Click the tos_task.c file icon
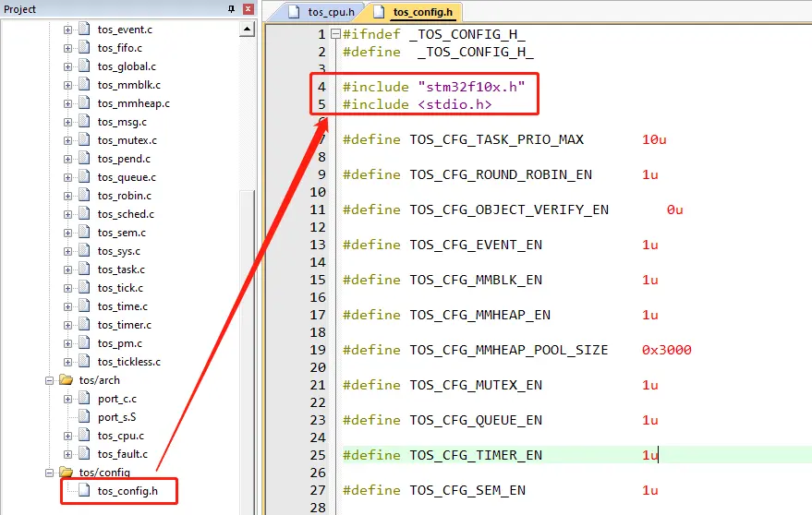 84,269
